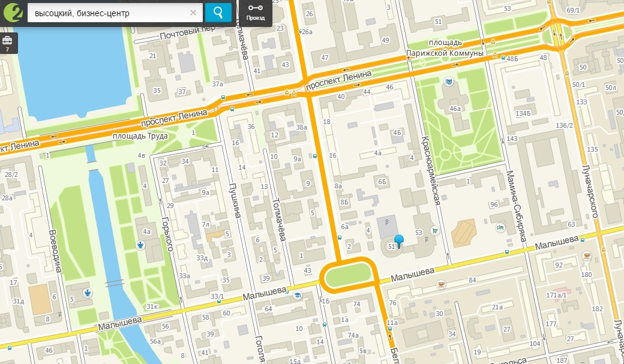Click the blue location pin marker at building 51
Image resolution: width=624 pixels, height=364 pixels.
point(399,241)
